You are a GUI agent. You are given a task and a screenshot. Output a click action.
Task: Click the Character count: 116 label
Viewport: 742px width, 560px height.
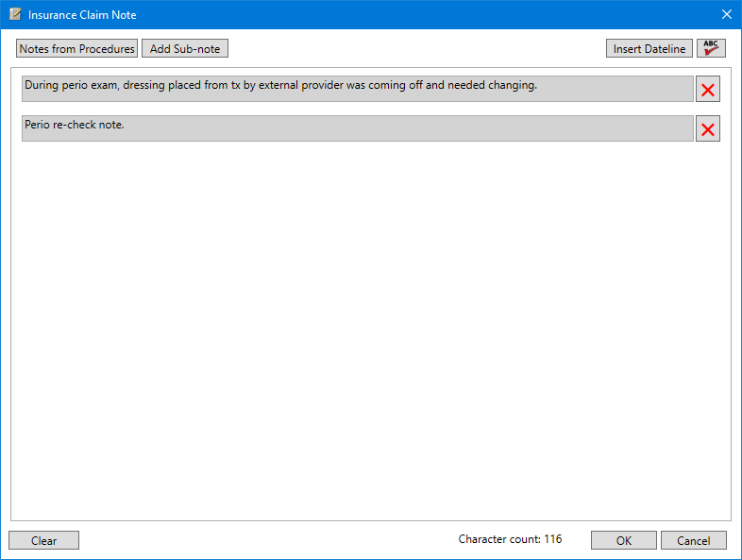point(510,539)
